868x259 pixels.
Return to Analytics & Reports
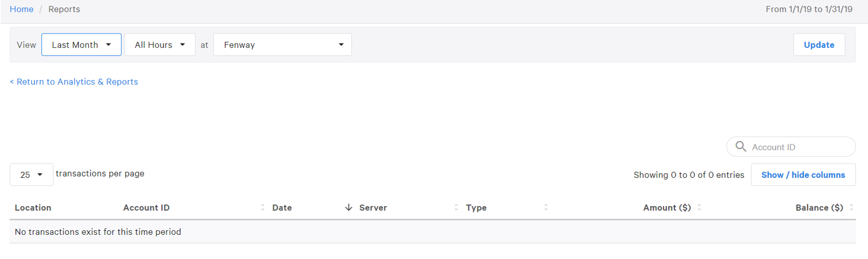click(74, 82)
